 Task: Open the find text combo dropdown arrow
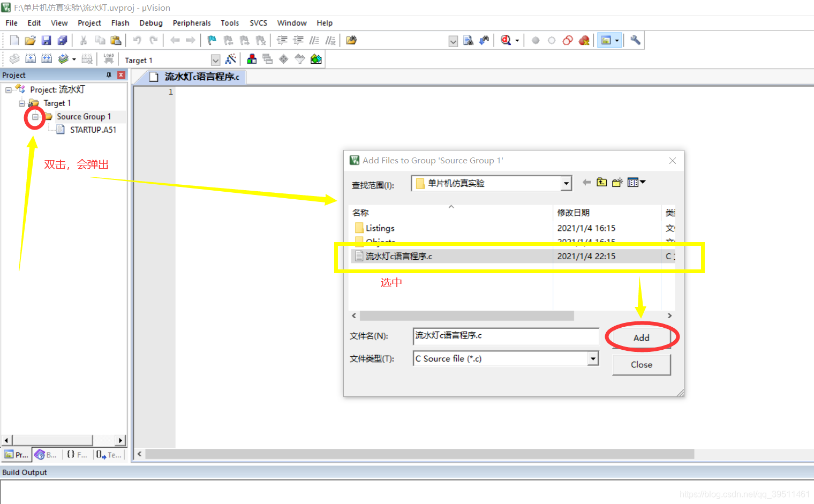[453, 41]
